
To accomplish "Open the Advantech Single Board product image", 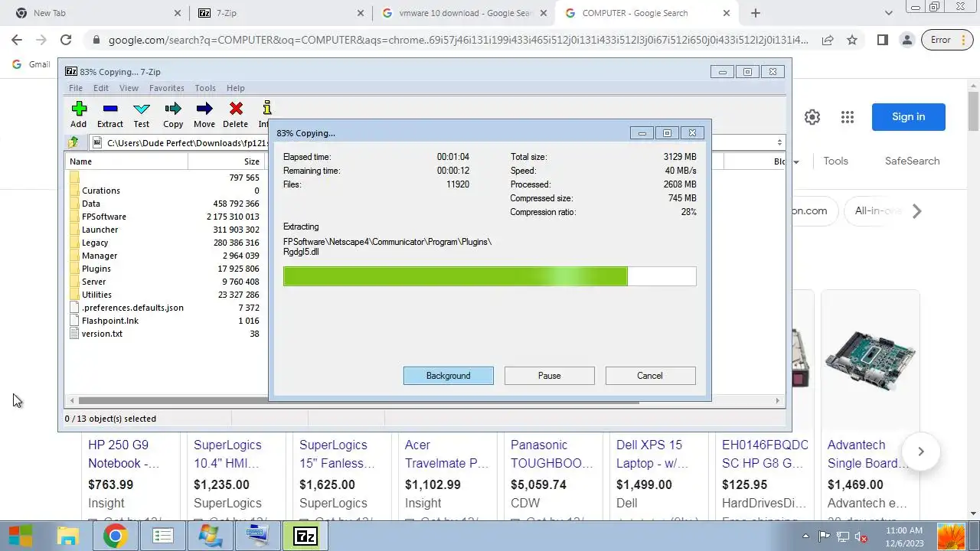I will tap(870, 360).
